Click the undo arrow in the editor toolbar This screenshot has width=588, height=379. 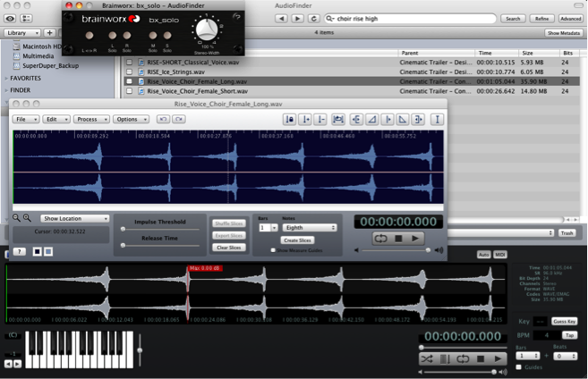[163, 119]
